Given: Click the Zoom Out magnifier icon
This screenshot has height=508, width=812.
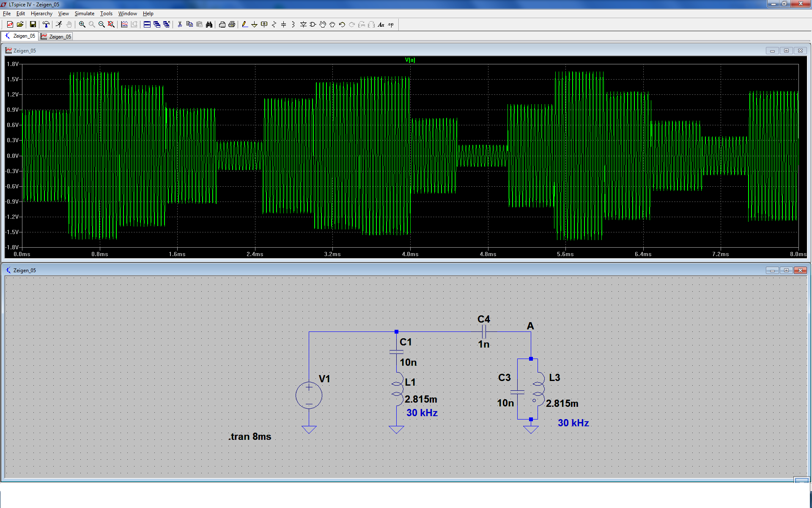Looking at the screenshot, I should (101, 25).
